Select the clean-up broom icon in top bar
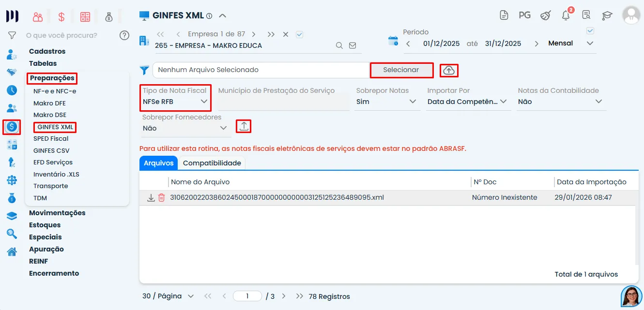 click(x=545, y=15)
